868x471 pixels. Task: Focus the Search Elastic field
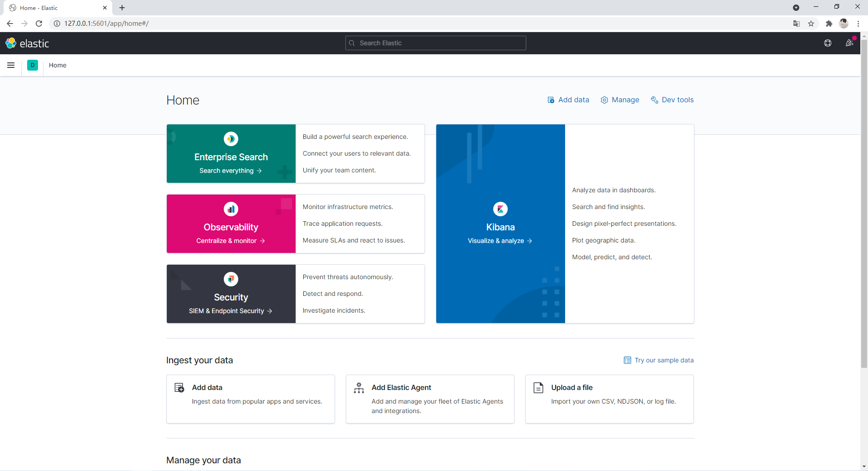coord(436,43)
